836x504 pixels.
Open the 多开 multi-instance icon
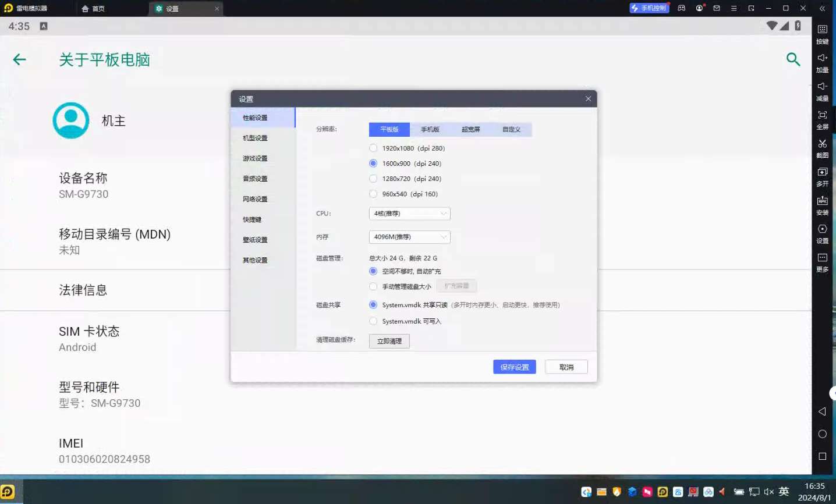tap(822, 172)
